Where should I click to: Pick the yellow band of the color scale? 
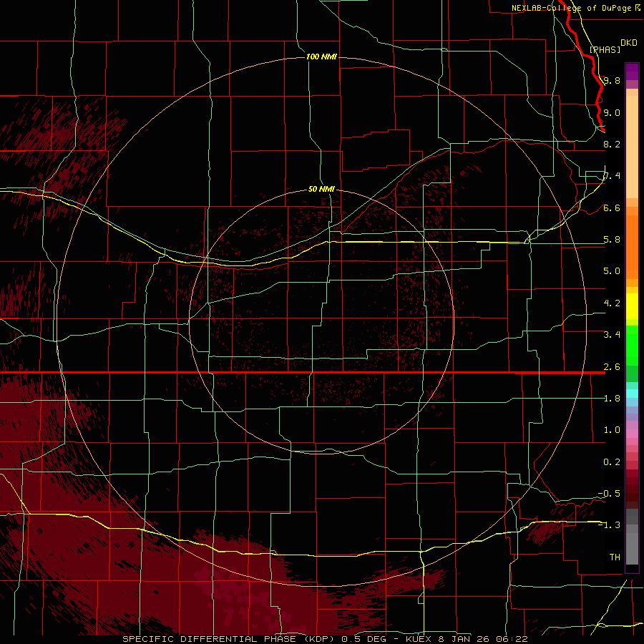point(632,306)
